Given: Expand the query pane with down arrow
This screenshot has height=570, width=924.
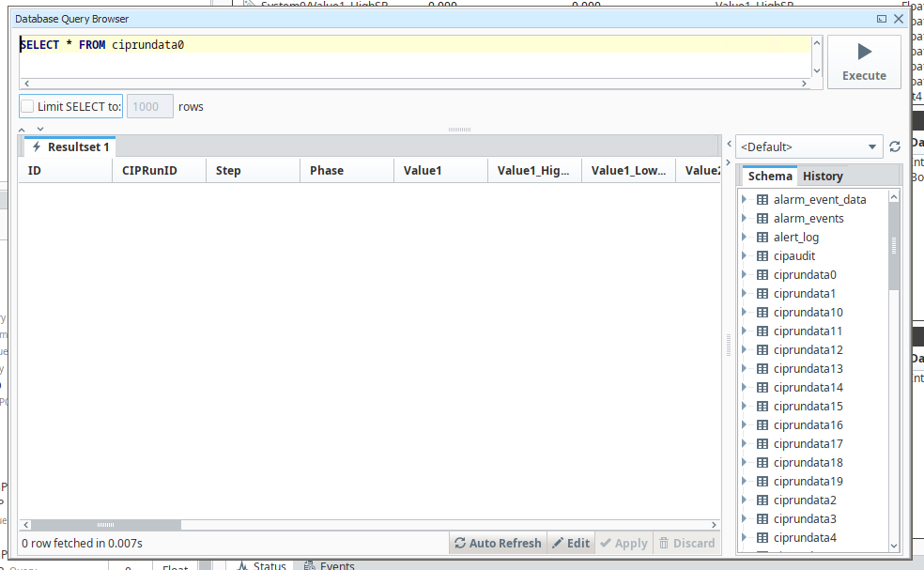Looking at the screenshot, I should coord(40,129).
